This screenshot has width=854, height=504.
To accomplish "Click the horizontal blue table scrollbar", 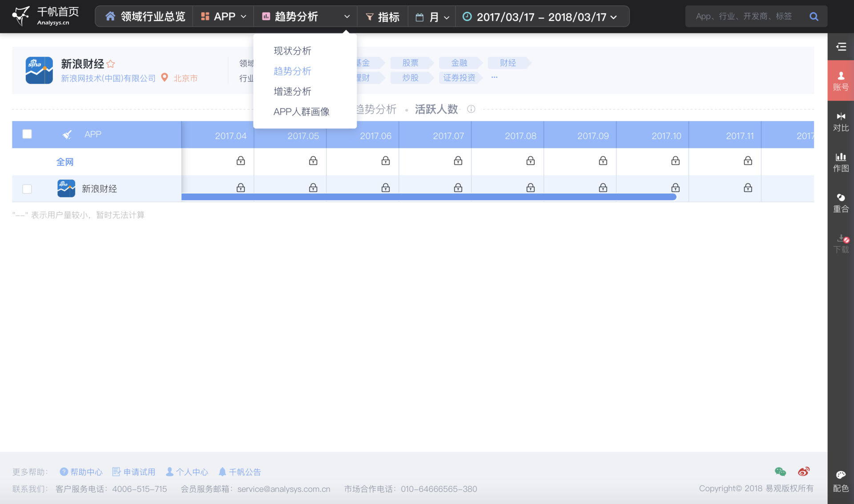I will tap(428, 197).
